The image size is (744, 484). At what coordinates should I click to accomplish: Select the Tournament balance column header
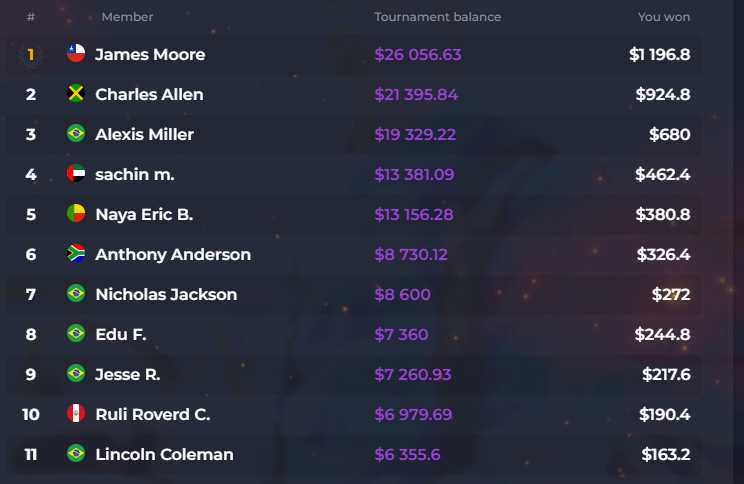tap(437, 17)
